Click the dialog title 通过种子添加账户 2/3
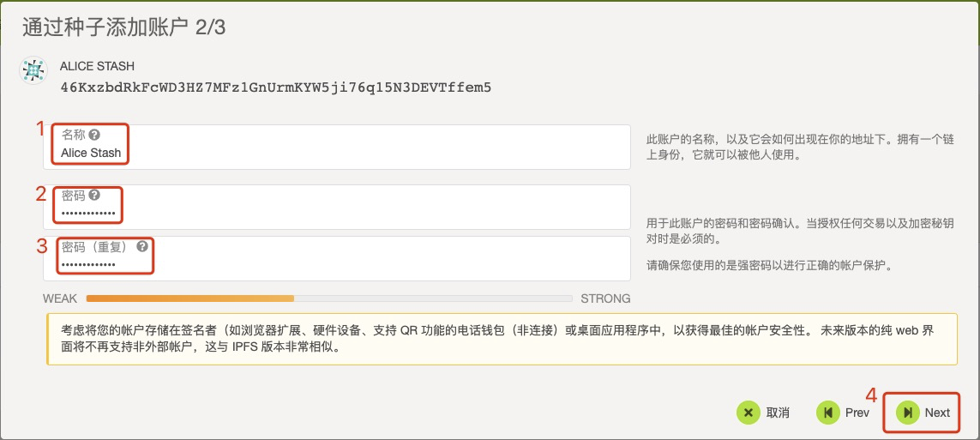This screenshot has width=980, height=440. click(123, 27)
